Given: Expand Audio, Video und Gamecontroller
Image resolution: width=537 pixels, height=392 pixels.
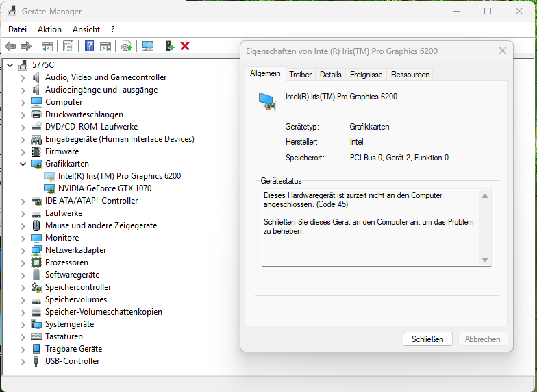Looking at the screenshot, I should (x=23, y=78).
